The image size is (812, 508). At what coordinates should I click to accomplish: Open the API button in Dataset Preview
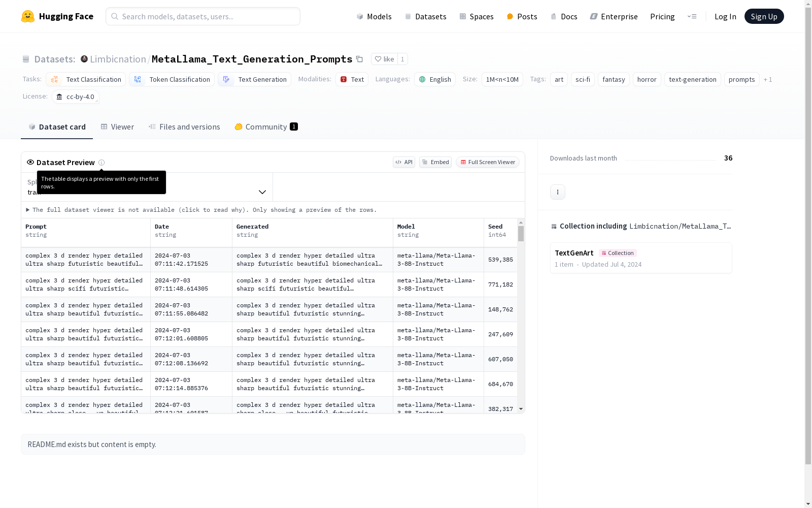(404, 162)
